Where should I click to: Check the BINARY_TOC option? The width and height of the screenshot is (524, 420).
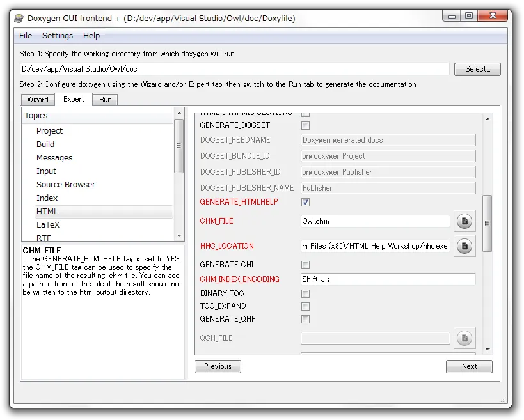point(306,294)
